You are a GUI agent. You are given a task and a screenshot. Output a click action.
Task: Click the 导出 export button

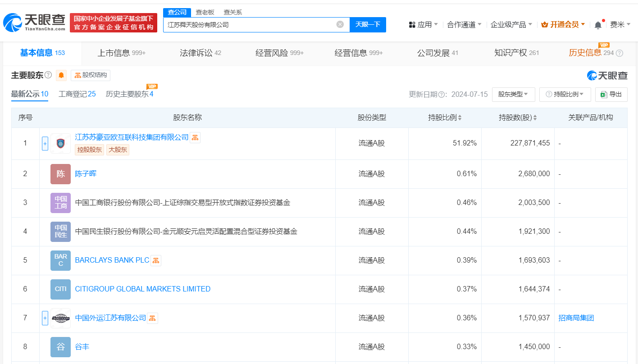(611, 94)
